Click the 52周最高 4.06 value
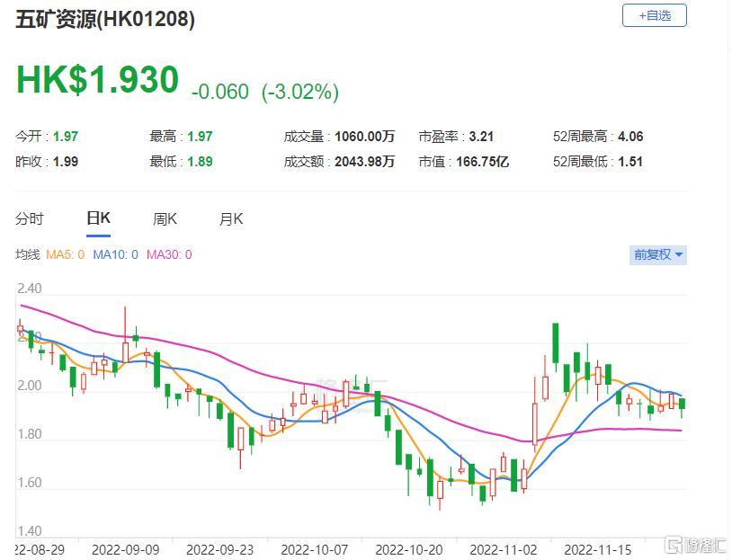Screen dimensions: 732x560 click(x=630, y=137)
